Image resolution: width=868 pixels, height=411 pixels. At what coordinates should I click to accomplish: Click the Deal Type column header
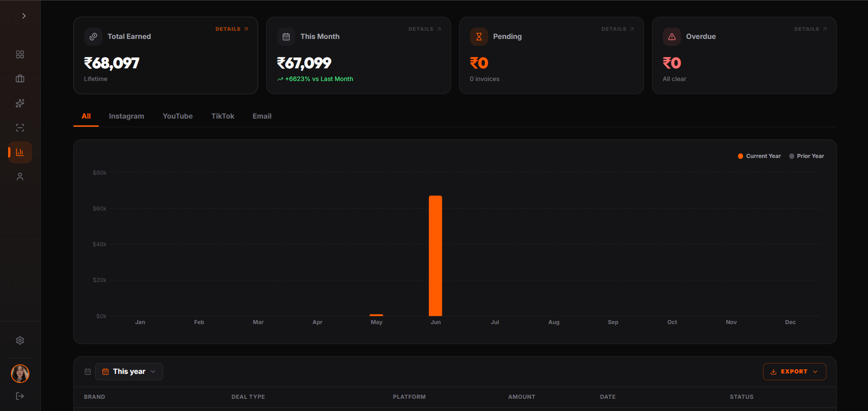pos(248,397)
